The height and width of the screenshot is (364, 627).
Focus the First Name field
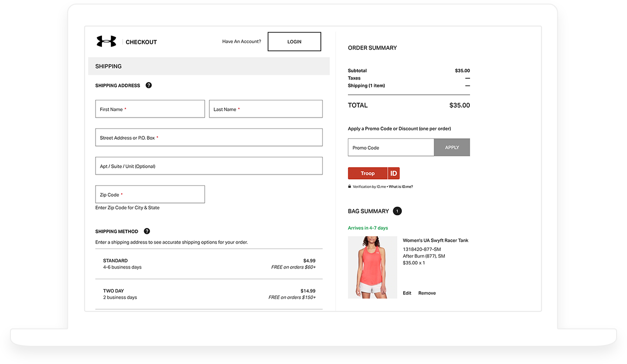coord(150,109)
